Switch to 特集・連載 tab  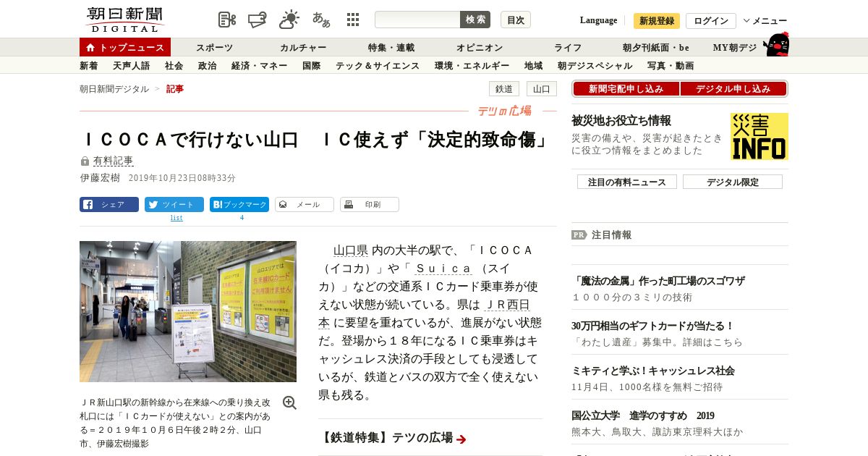pos(391,48)
